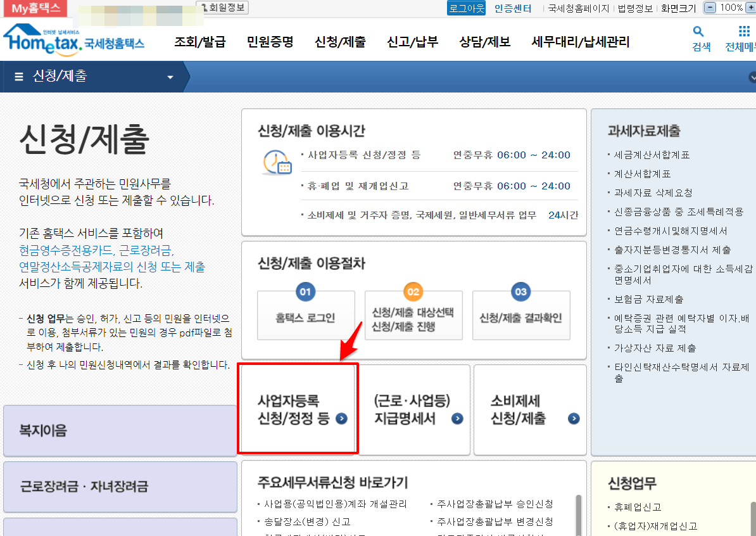756x536 pixels.
Task: Open 보험금 자료제출 link
Action: (648, 299)
